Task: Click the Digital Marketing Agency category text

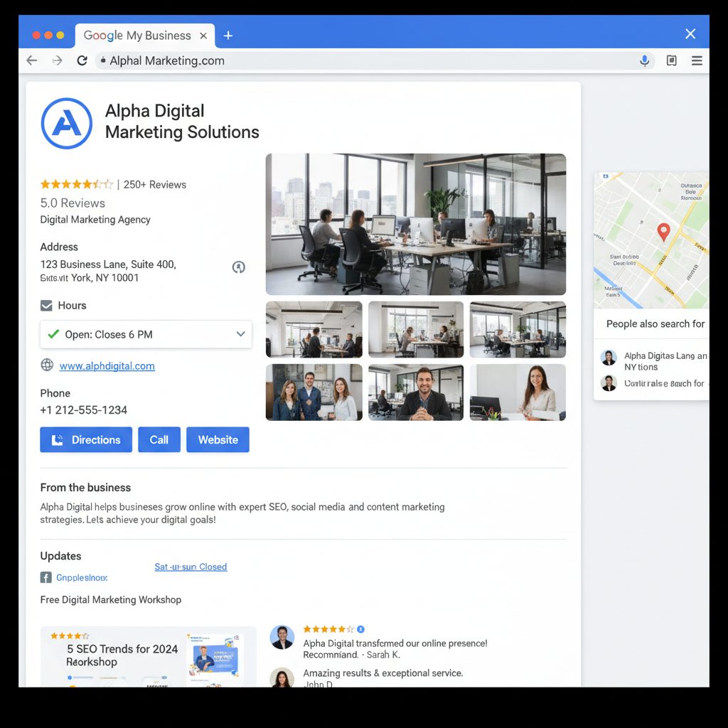Action: click(95, 220)
